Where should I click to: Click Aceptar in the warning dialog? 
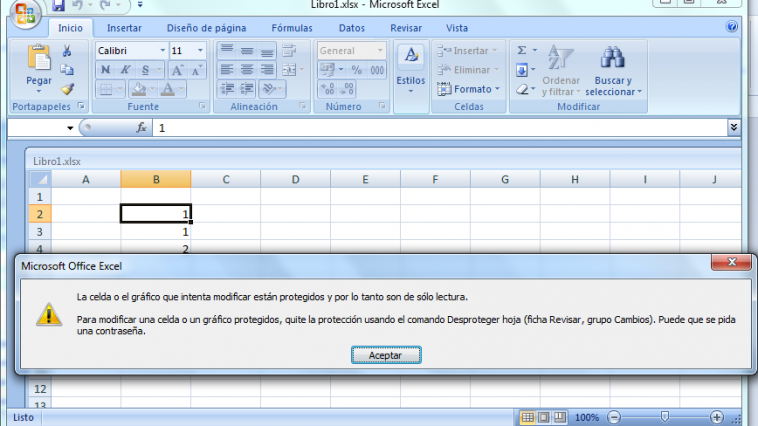point(386,355)
